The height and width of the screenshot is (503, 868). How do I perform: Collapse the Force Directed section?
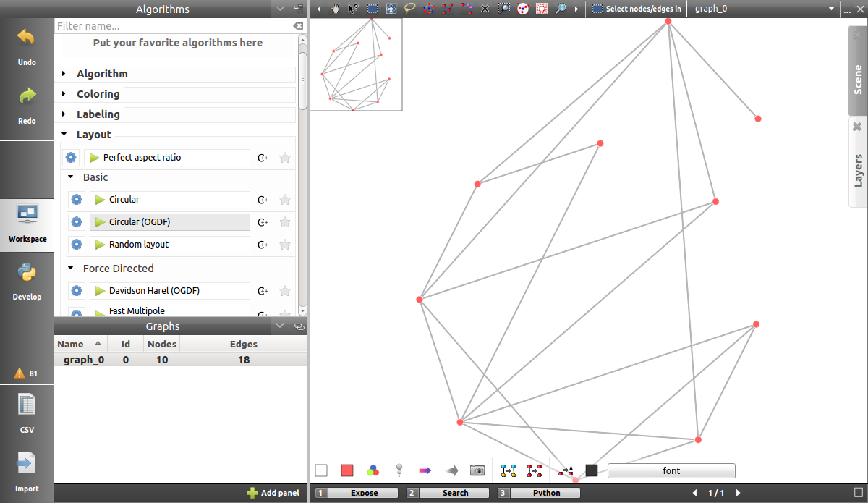pyautogui.click(x=71, y=268)
